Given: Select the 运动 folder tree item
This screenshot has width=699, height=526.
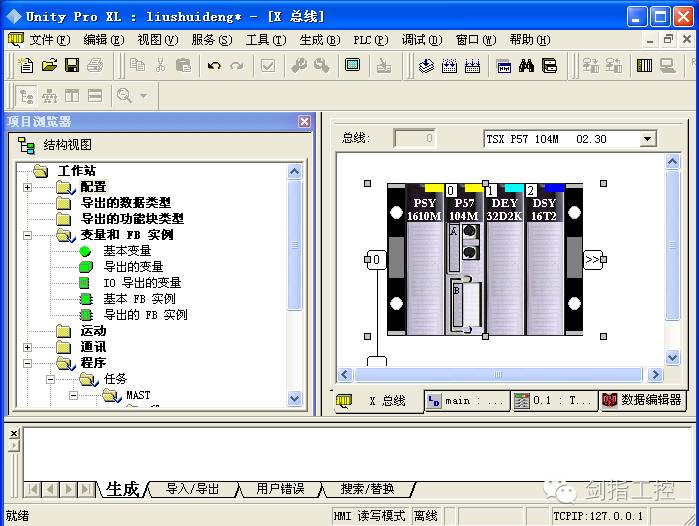Looking at the screenshot, I should [x=93, y=331].
